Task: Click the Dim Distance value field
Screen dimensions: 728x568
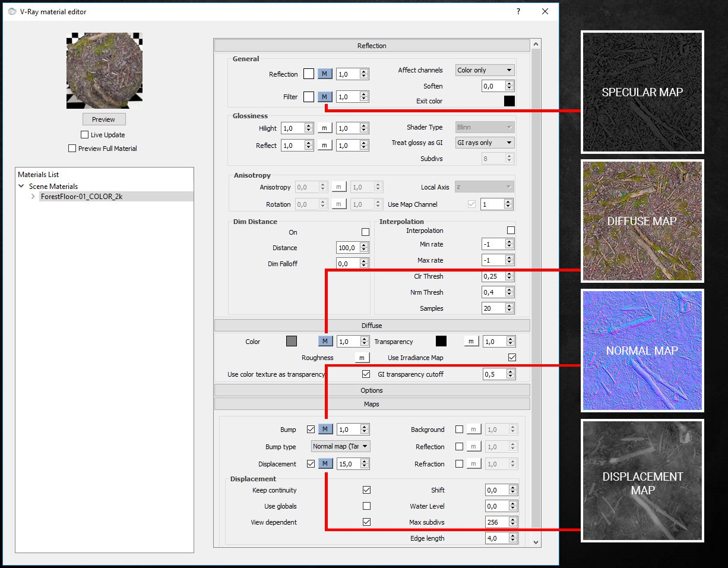Action: point(348,248)
